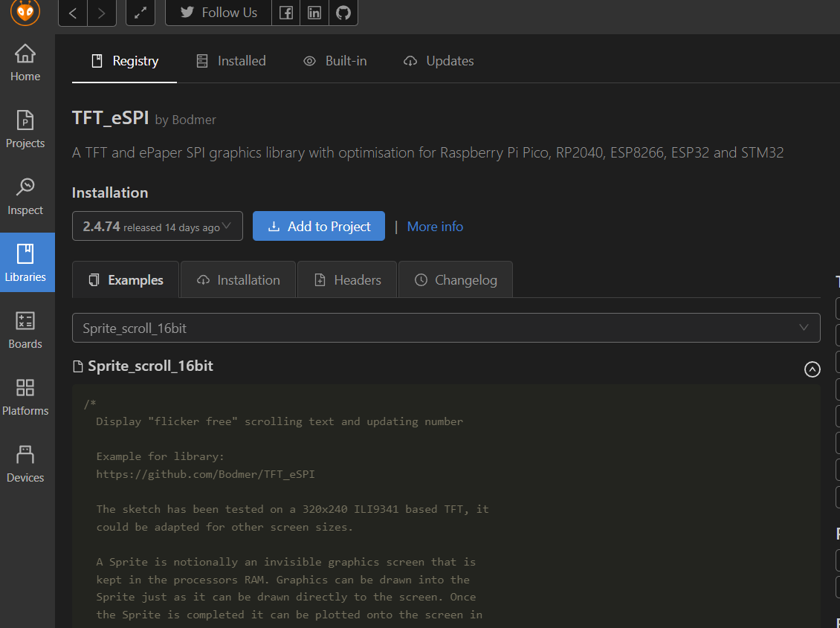Open the LinkedIn page icon
The image size is (840, 628).
pos(314,13)
